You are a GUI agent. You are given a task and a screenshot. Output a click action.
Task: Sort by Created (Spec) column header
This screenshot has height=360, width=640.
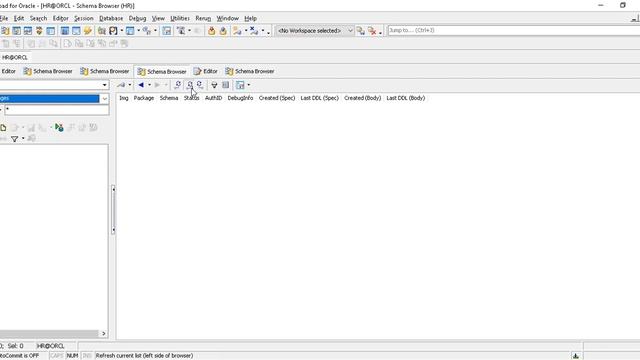(x=277, y=98)
